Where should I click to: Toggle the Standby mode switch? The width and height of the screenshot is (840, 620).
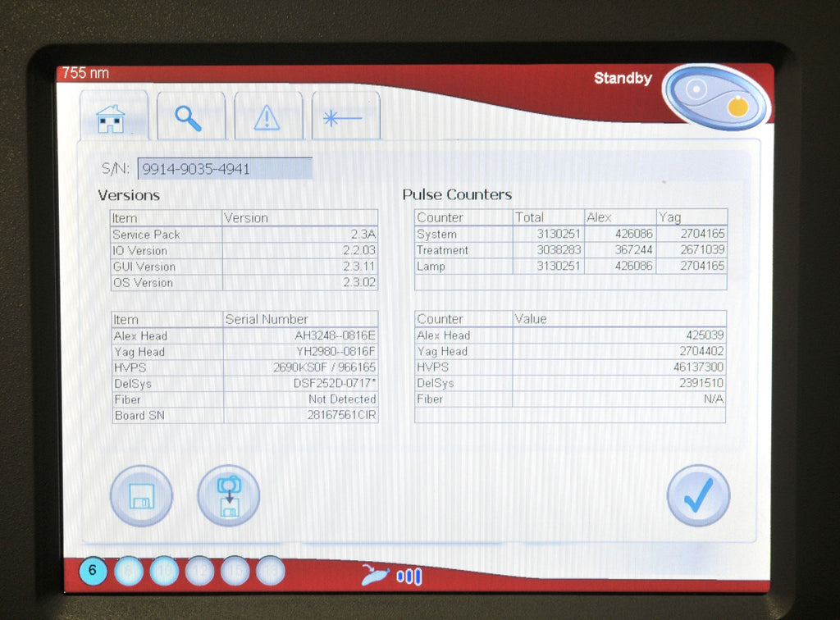coord(717,98)
